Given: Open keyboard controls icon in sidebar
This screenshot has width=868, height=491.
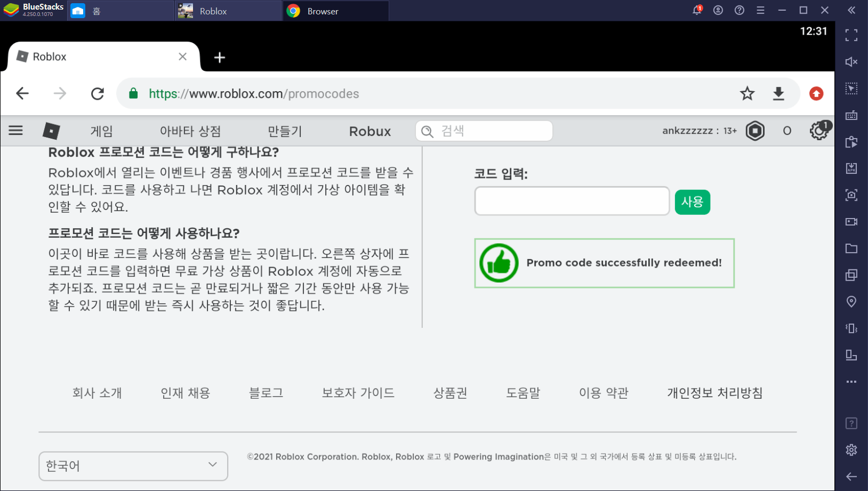Looking at the screenshot, I should click(851, 115).
